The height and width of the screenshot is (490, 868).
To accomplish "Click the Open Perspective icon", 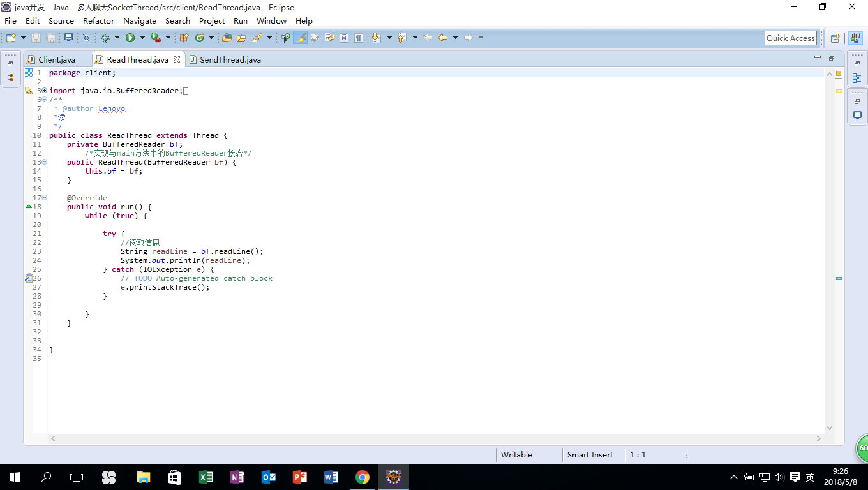I will pyautogui.click(x=835, y=38).
